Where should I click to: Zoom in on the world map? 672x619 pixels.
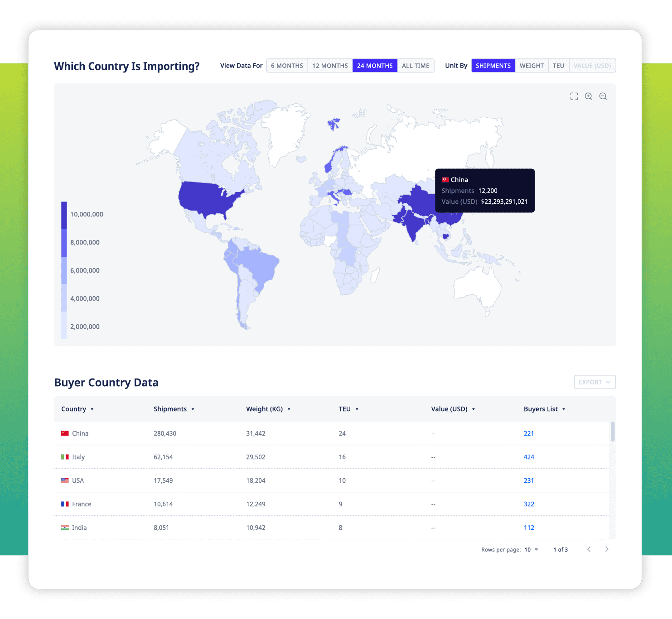pos(589,96)
